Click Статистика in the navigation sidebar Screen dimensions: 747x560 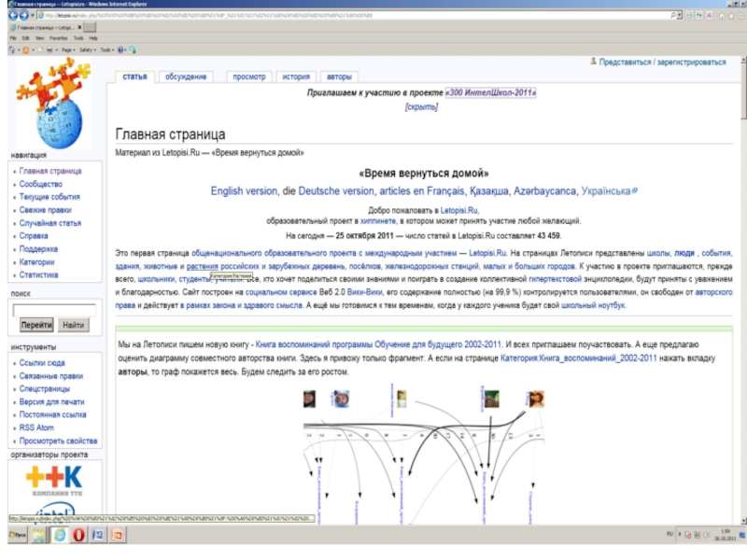click(x=38, y=274)
